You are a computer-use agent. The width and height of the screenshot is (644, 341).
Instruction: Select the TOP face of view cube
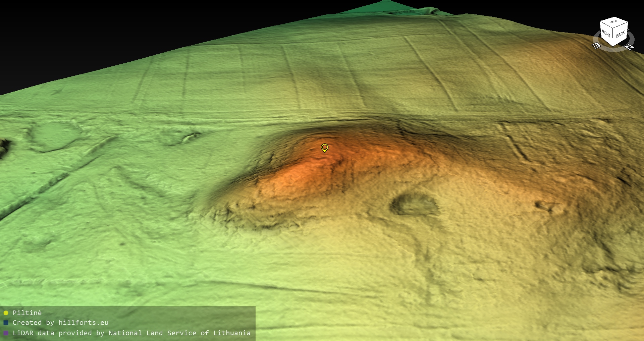point(614,22)
